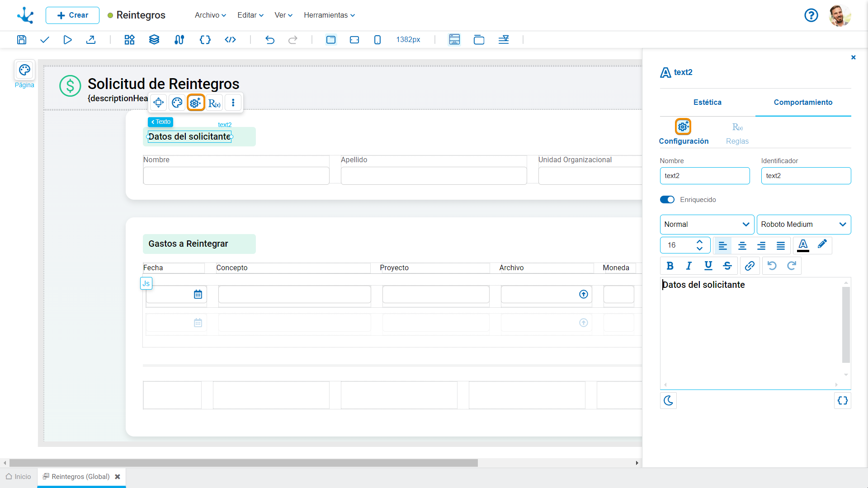Click the Rules R(x) icon on element toolbar
Image resolution: width=868 pixels, height=488 pixels.
214,103
